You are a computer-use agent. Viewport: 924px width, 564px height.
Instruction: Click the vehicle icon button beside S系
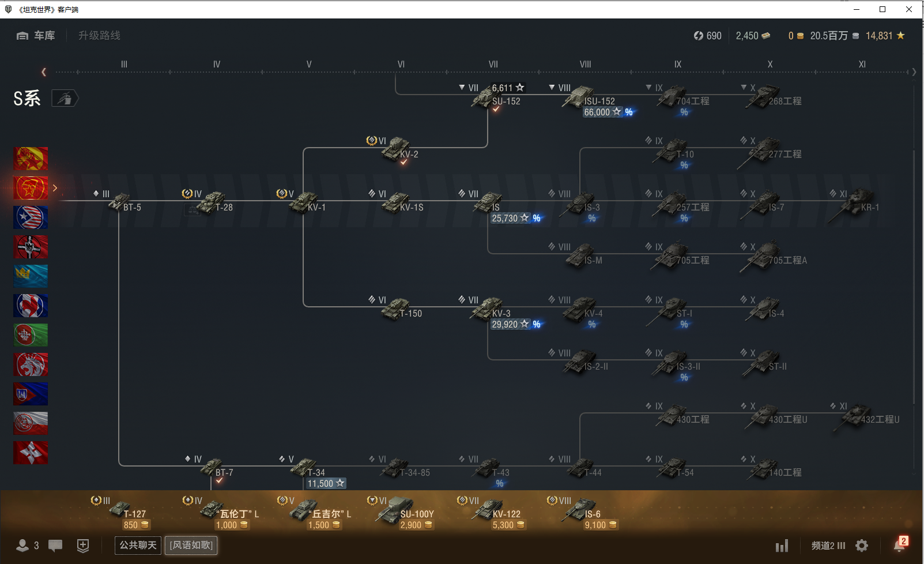click(65, 99)
